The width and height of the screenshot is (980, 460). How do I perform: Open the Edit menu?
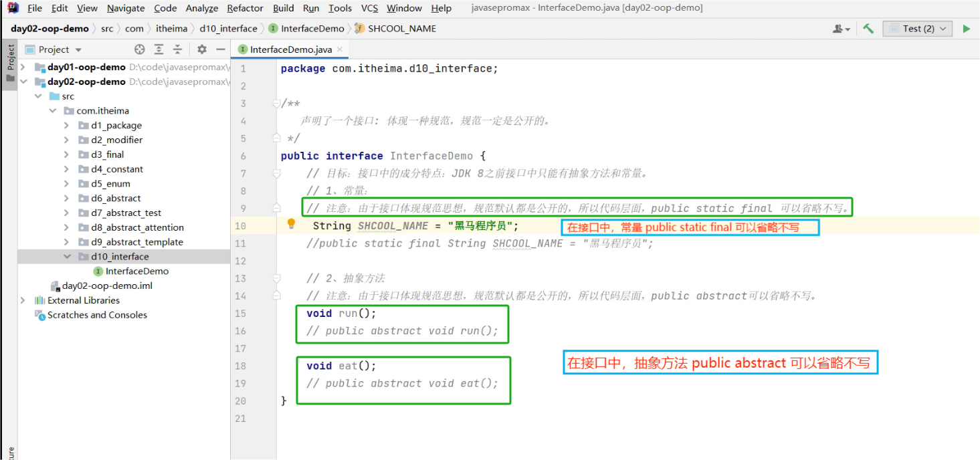click(x=60, y=8)
